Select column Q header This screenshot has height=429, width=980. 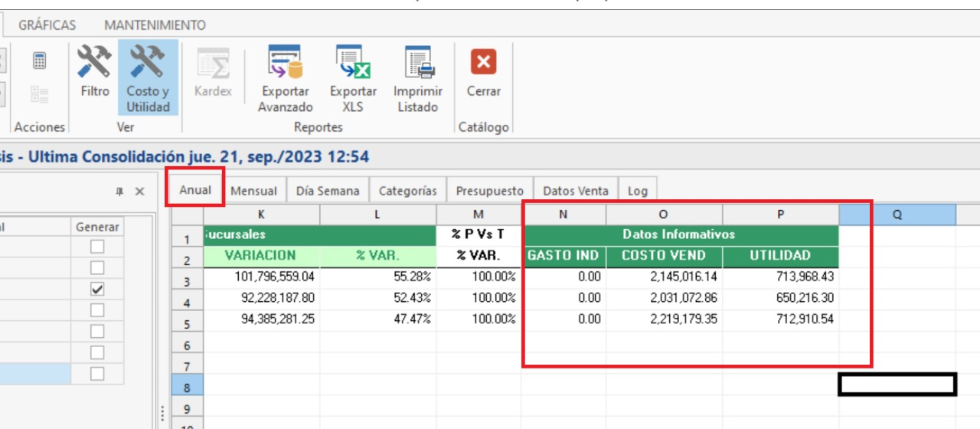click(897, 215)
